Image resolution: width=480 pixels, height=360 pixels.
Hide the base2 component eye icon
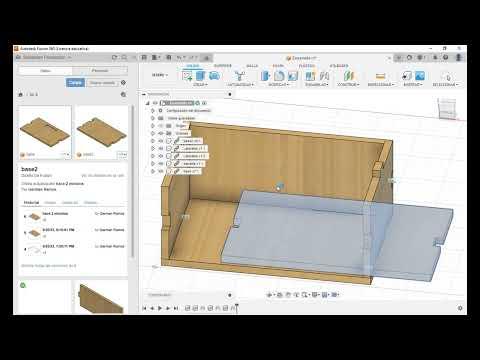(x=161, y=141)
